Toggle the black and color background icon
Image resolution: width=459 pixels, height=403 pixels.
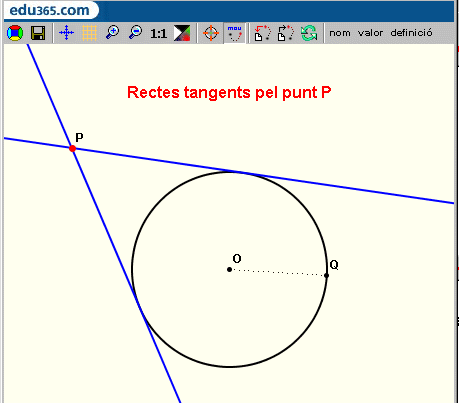tap(182, 33)
